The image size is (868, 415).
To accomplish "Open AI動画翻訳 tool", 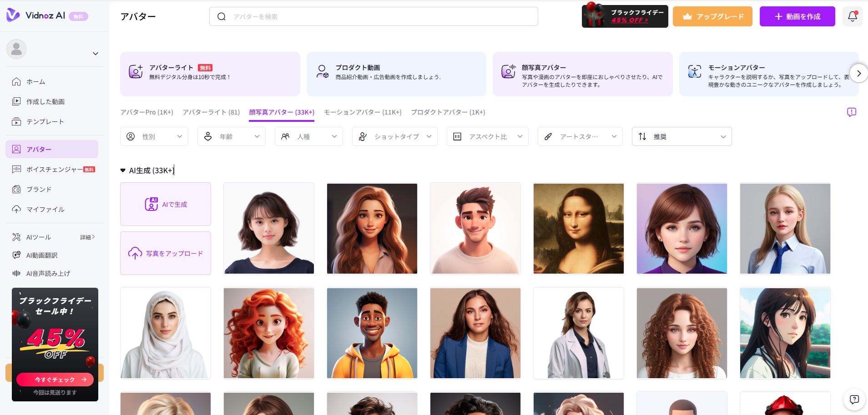I will click(x=41, y=255).
